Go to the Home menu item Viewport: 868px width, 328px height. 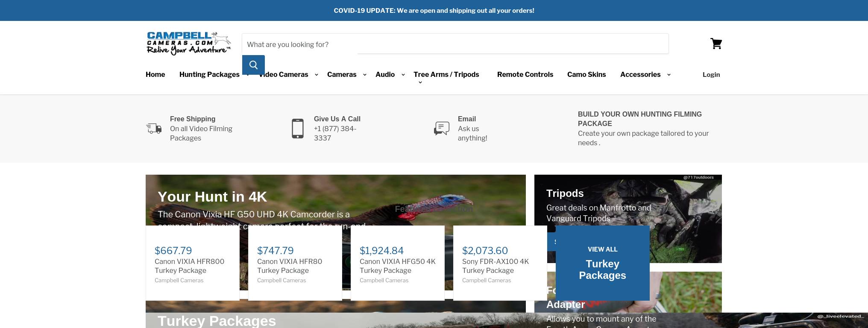pyautogui.click(x=155, y=74)
